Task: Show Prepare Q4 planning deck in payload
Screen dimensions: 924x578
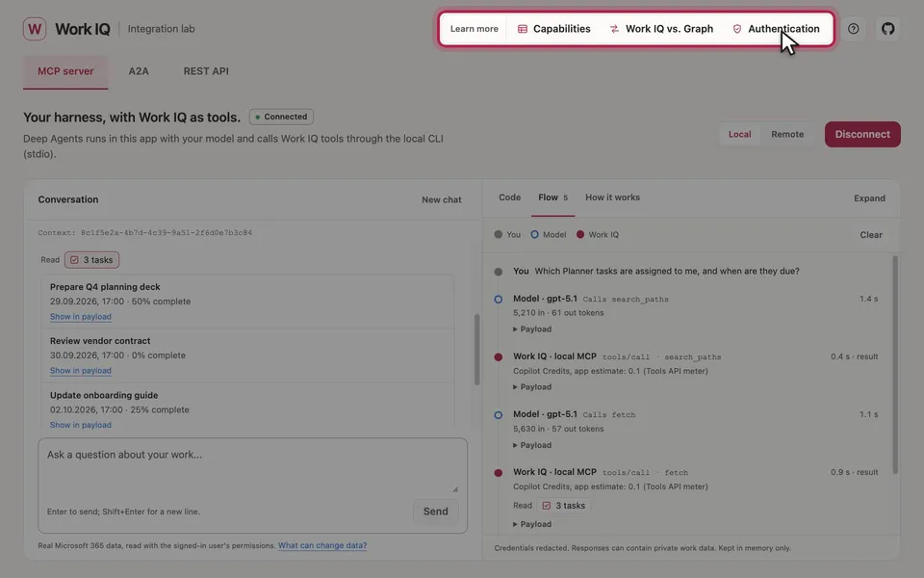Action: click(81, 317)
